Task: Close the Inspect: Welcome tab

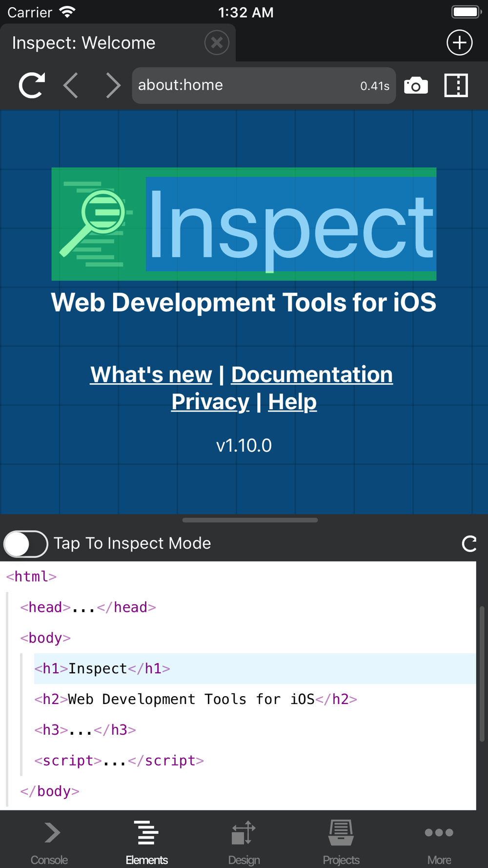Action: 217,42
